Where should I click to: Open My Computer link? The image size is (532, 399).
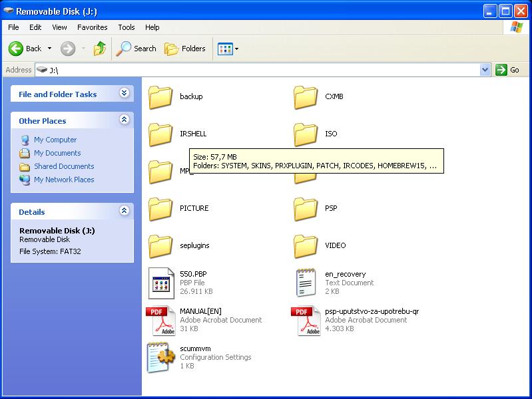pyautogui.click(x=55, y=140)
